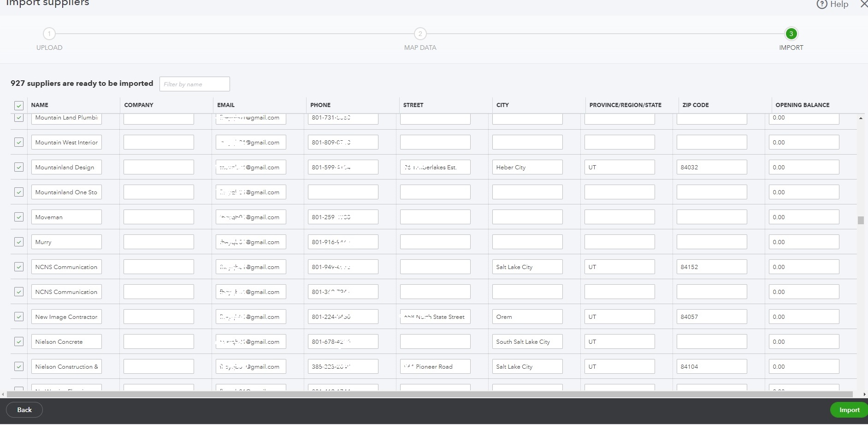Edit the Timberlakes Est. street field
Screen dimensions: 868x425
435,167
